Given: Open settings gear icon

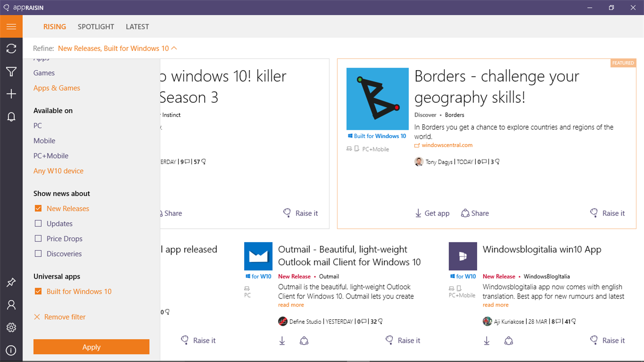Looking at the screenshot, I should pos(11,328).
